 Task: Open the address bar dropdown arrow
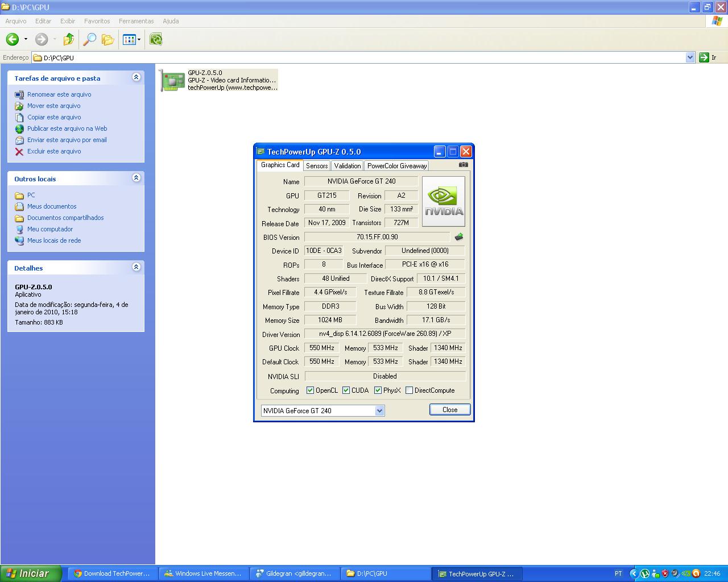tap(690, 57)
